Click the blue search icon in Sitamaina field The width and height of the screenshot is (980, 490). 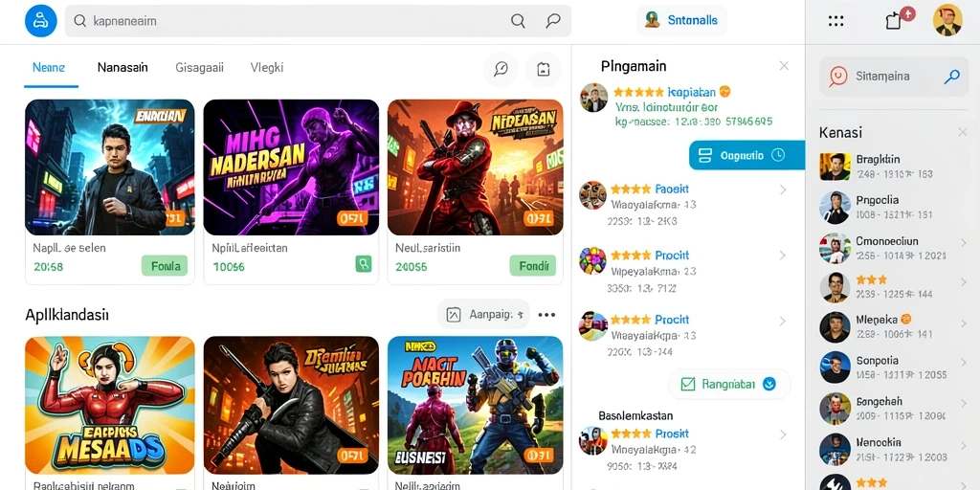(951, 77)
